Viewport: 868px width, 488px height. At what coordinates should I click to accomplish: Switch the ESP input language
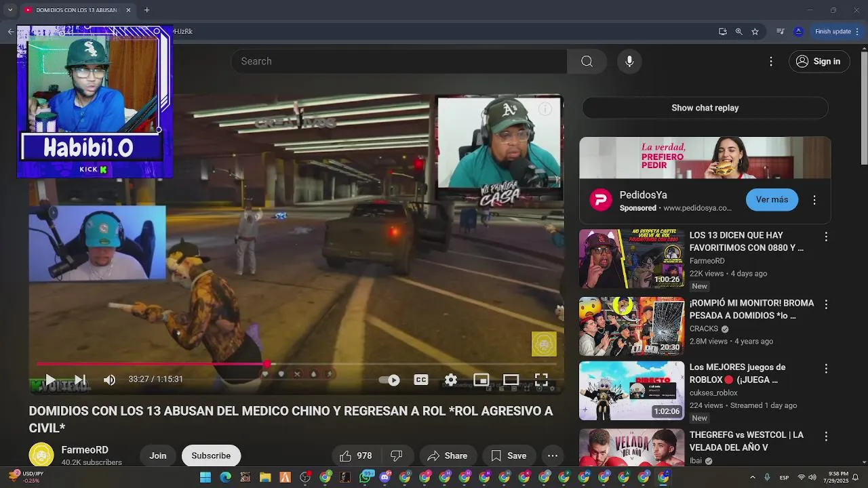point(784,477)
